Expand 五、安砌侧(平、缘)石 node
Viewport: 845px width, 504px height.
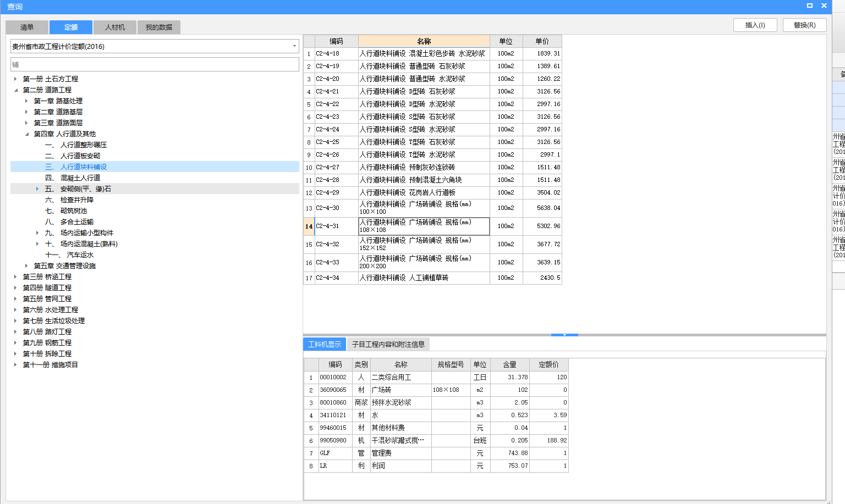[x=37, y=189]
